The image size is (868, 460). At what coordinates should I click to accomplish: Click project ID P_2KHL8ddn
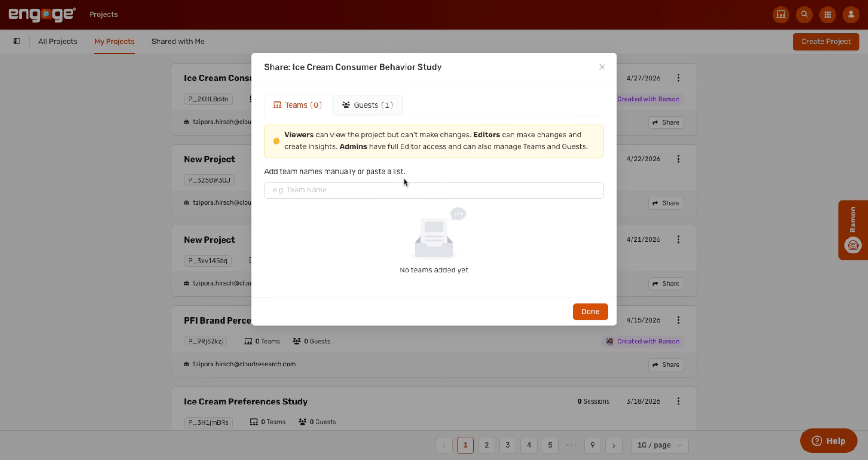tap(208, 99)
